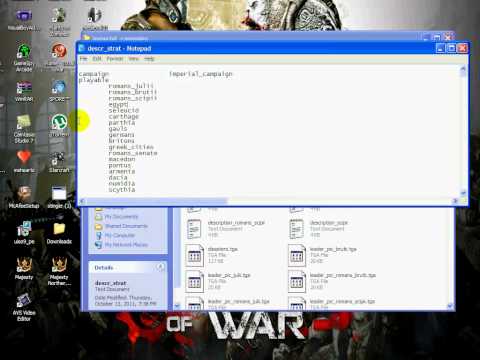Open the red heart desktop icon
This screenshot has height=360, width=480.
[x=24, y=161]
